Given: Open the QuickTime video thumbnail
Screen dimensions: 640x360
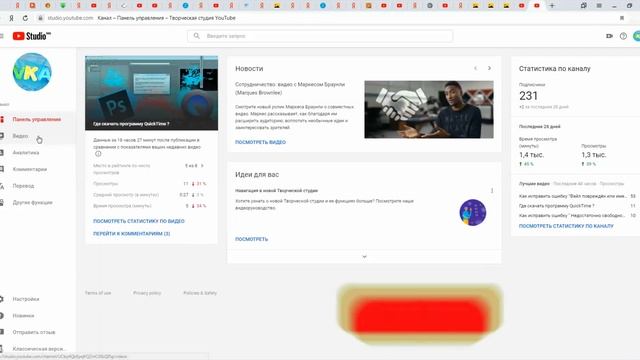Looking at the screenshot, I should point(151,93).
